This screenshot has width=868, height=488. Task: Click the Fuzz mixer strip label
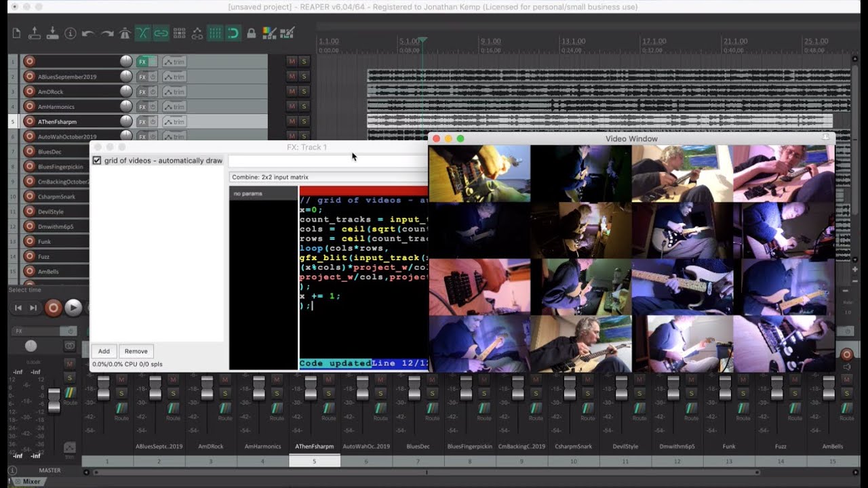(781, 447)
